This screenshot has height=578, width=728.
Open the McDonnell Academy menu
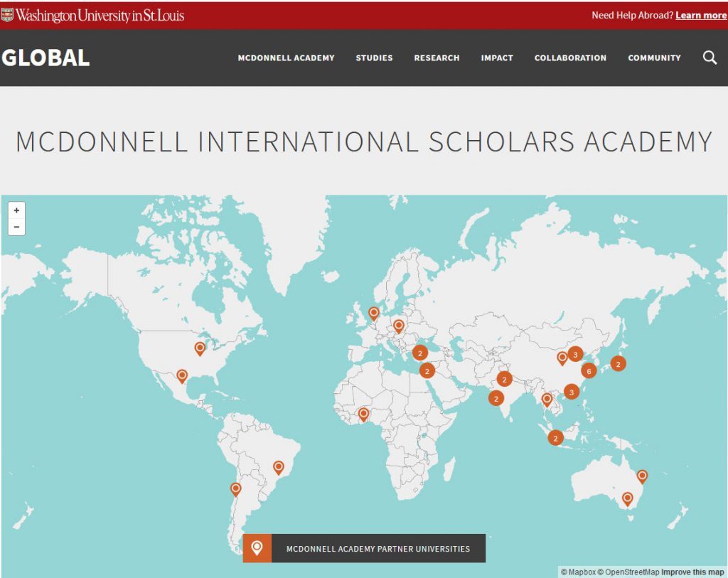[286, 58]
